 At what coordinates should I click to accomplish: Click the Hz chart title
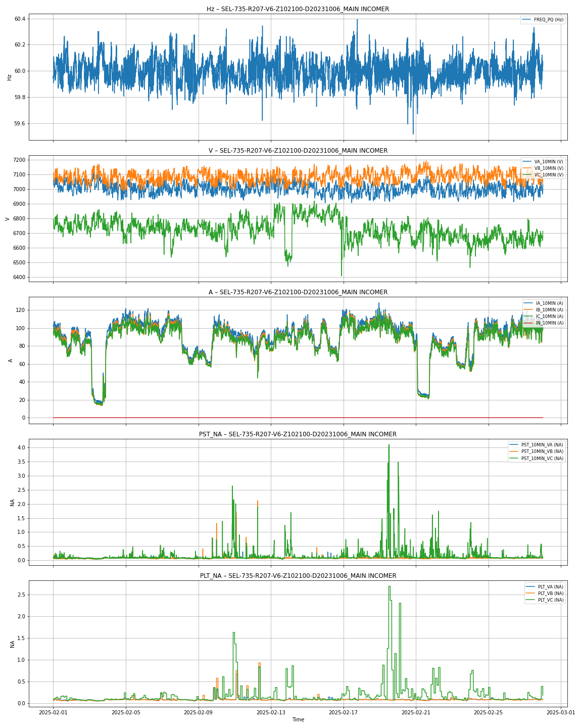click(x=298, y=9)
